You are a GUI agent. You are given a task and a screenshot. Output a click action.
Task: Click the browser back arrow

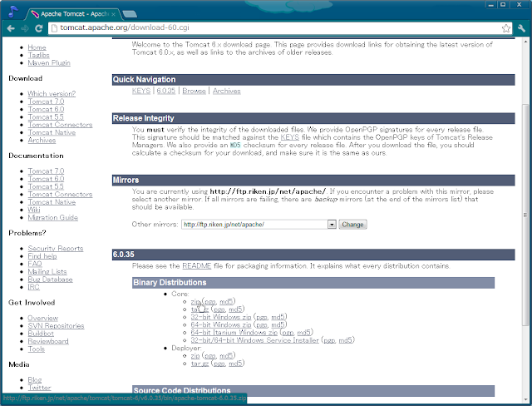(11, 28)
